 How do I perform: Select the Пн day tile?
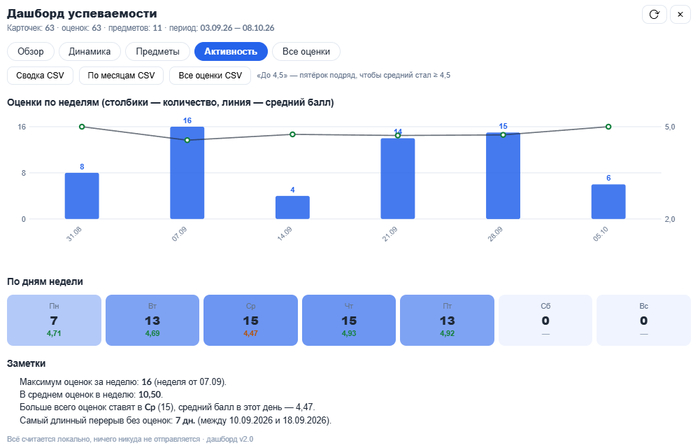pyautogui.click(x=54, y=320)
